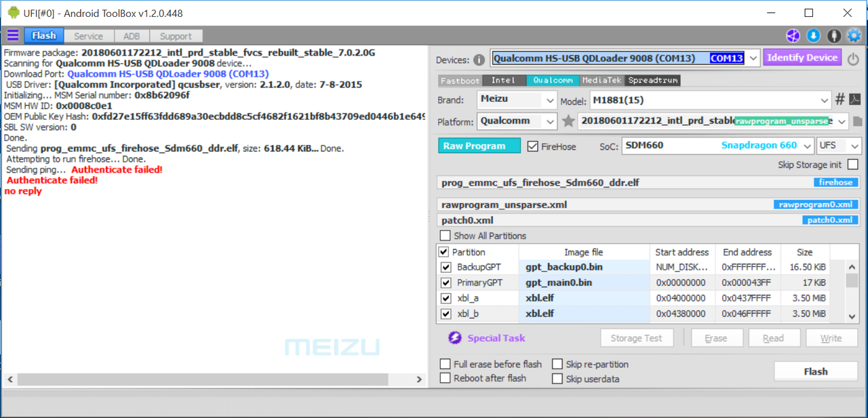Enable Reboot after flash checkbox
This screenshot has width=868, height=418.
point(445,378)
